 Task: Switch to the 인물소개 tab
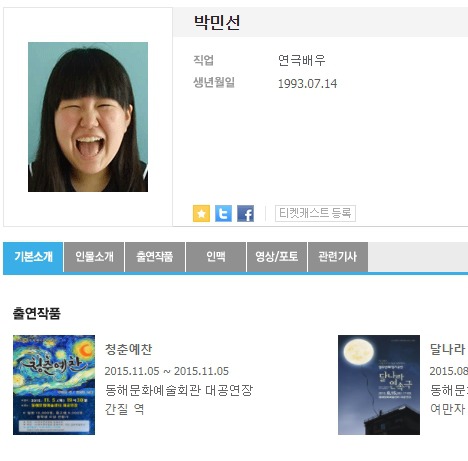[x=94, y=257]
